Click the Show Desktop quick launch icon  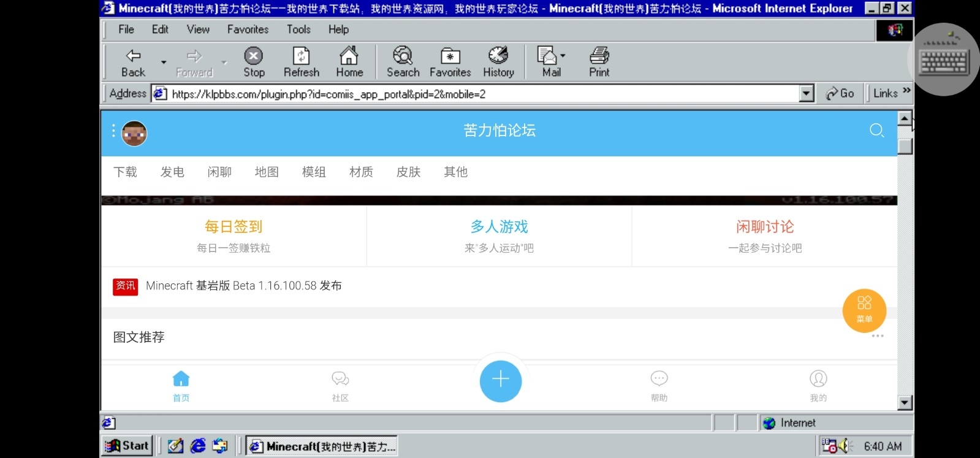click(175, 446)
